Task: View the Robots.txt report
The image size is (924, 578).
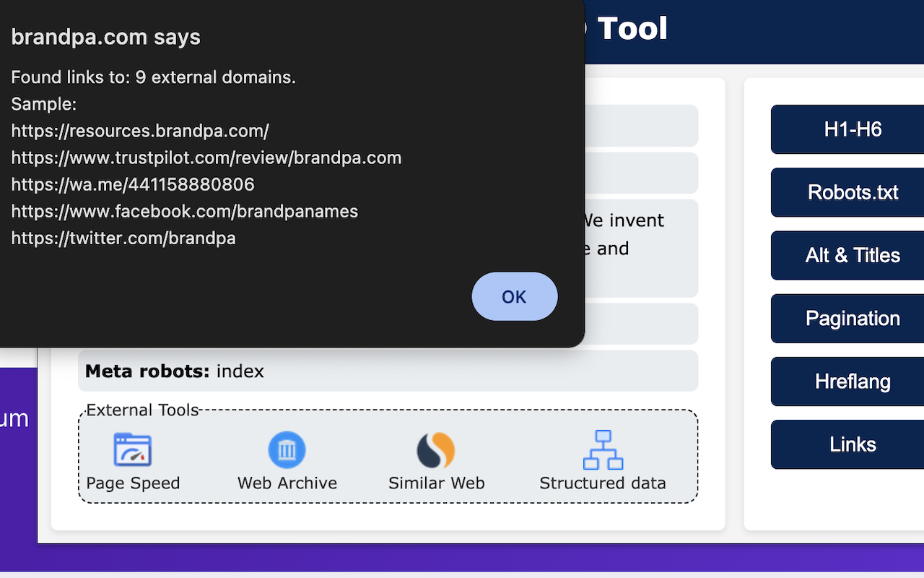Action: coord(853,192)
